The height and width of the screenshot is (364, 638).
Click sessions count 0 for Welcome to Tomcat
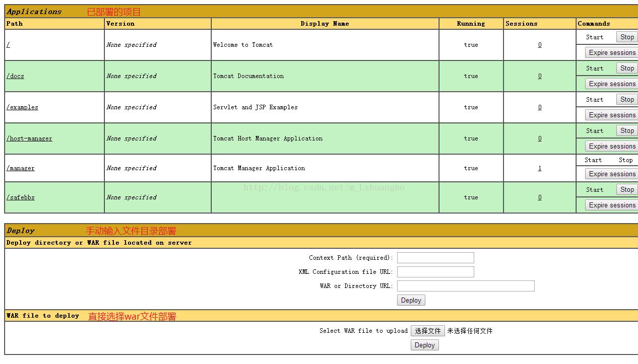click(540, 45)
